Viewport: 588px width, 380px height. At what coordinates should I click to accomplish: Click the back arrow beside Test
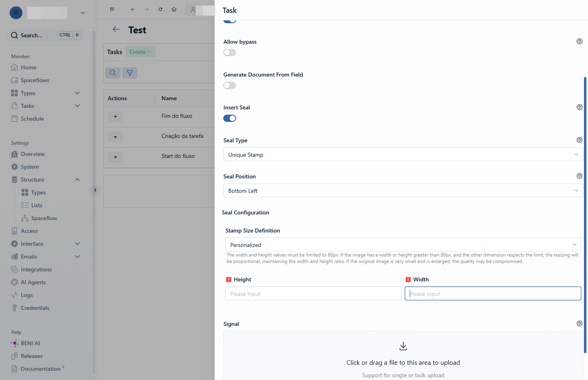(116, 29)
